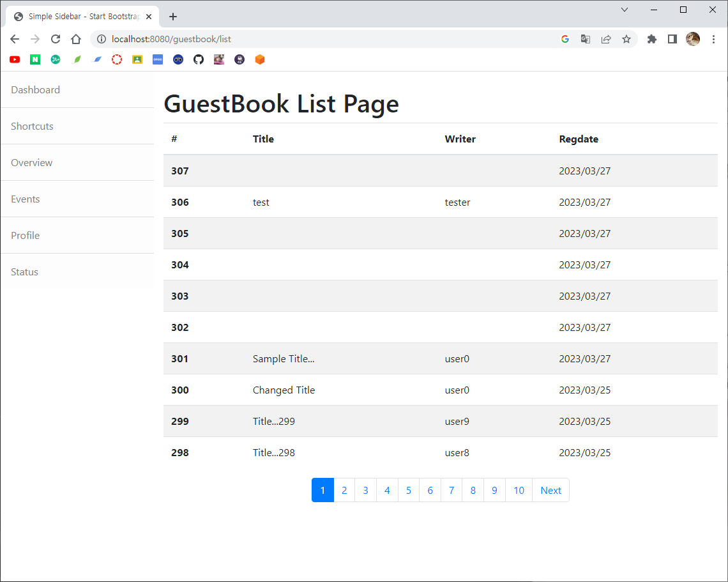The height and width of the screenshot is (582, 728).
Task: Click the Google icon in address bar
Action: [x=565, y=39]
